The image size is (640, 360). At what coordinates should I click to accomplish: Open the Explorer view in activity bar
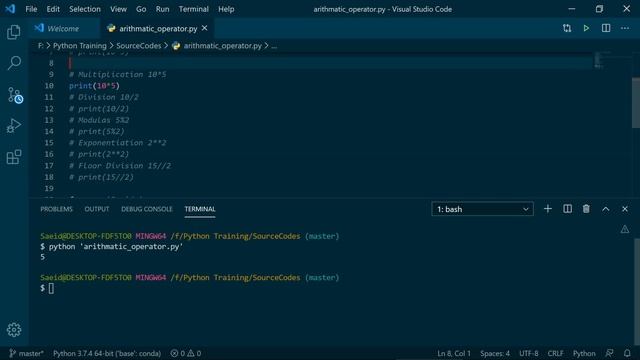[x=13, y=32]
